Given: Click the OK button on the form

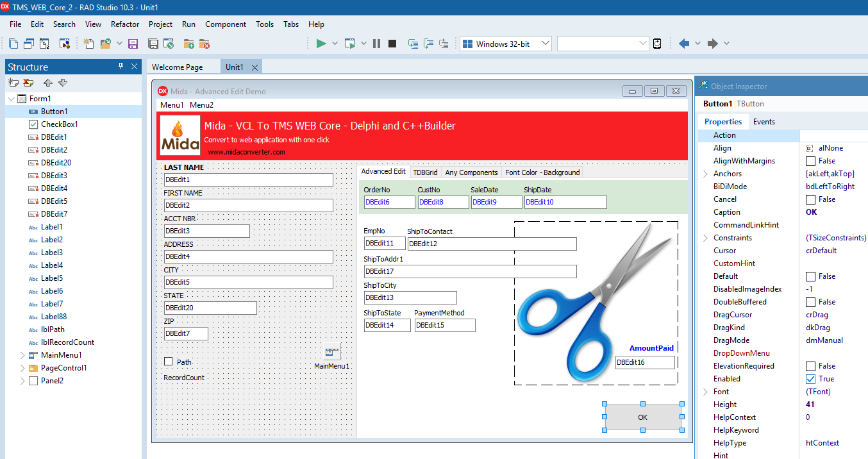Looking at the screenshot, I should point(643,417).
